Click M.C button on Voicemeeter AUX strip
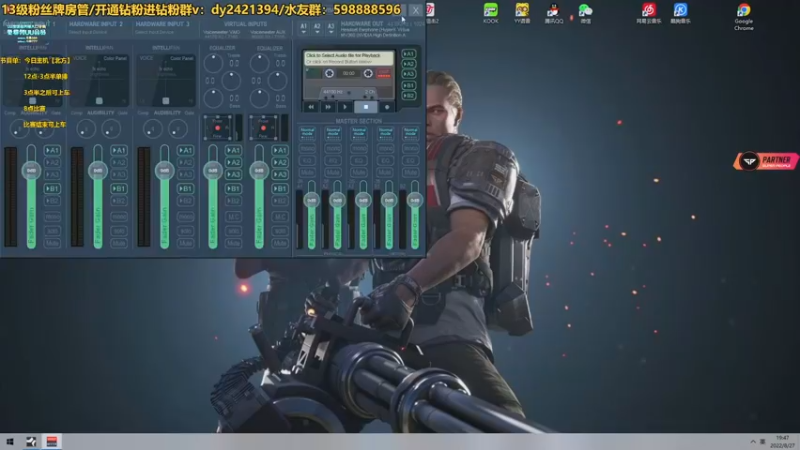800x450 pixels. 280,217
